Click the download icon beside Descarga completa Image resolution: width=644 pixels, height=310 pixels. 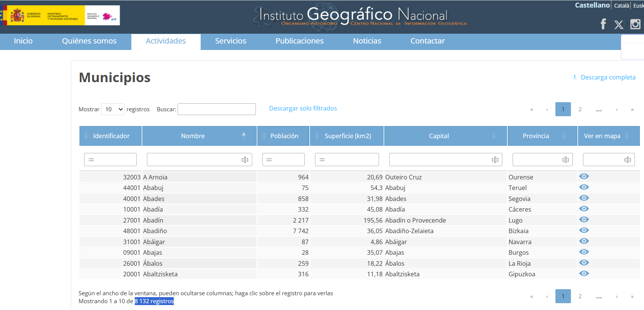tap(575, 77)
